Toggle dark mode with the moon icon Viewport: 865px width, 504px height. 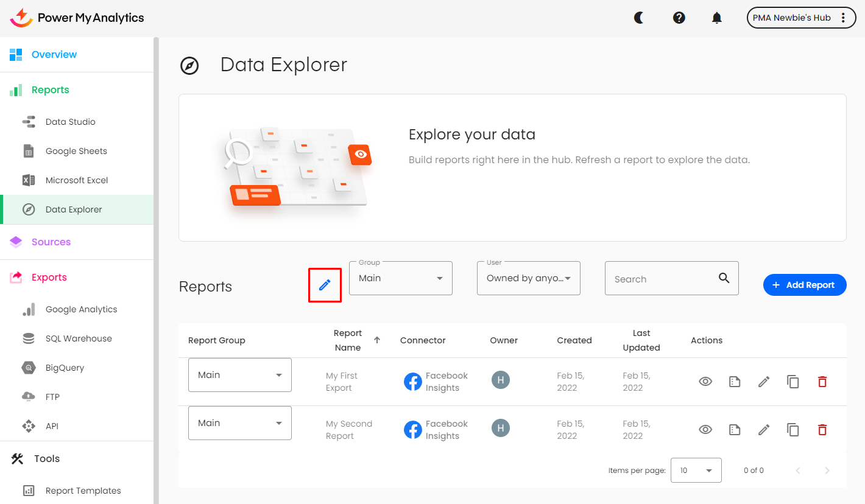[639, 18]
